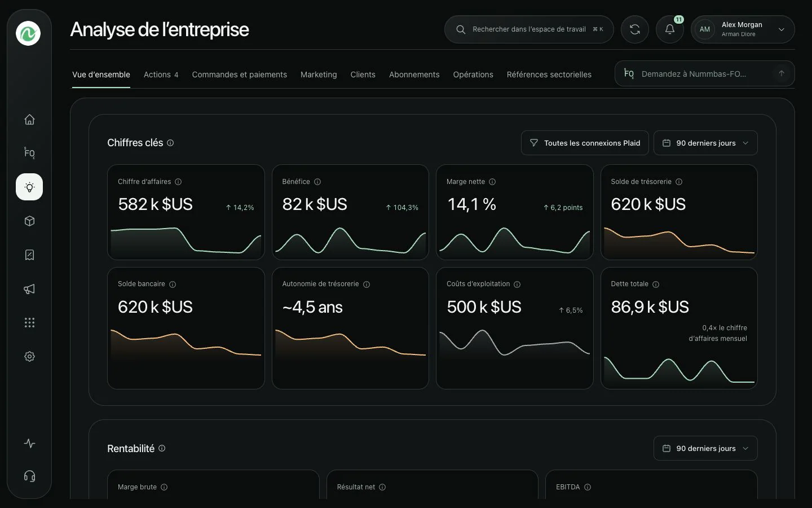Submit the Nummbas-FO prompt arrow
This screenshot has width=812, height=508.
tap(782, 74)
